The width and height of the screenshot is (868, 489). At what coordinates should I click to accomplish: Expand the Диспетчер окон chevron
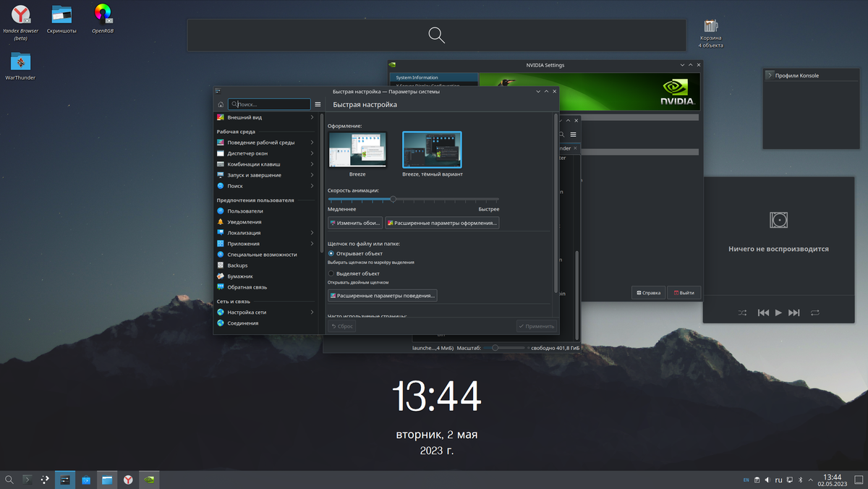click(312, 153)
